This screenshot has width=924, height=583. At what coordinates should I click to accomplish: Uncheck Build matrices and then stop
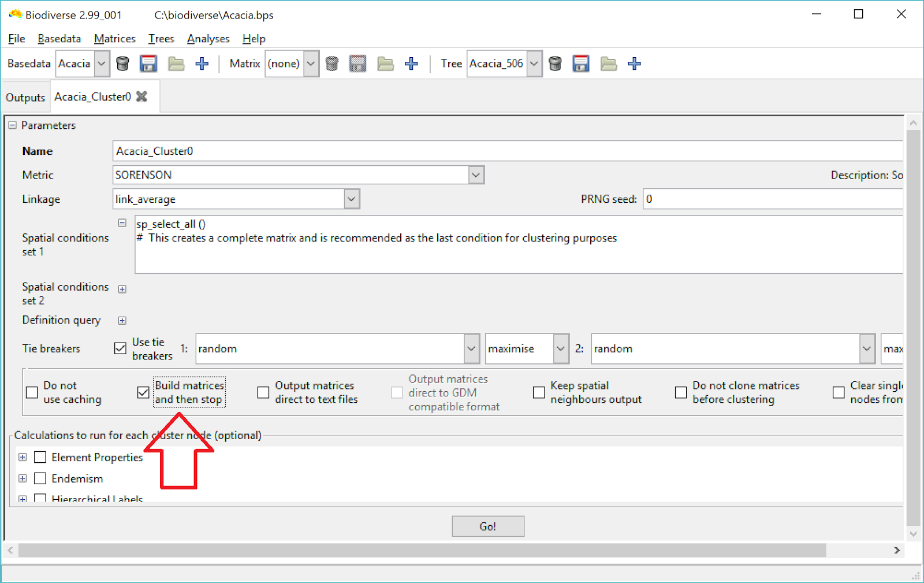point(143,392)
